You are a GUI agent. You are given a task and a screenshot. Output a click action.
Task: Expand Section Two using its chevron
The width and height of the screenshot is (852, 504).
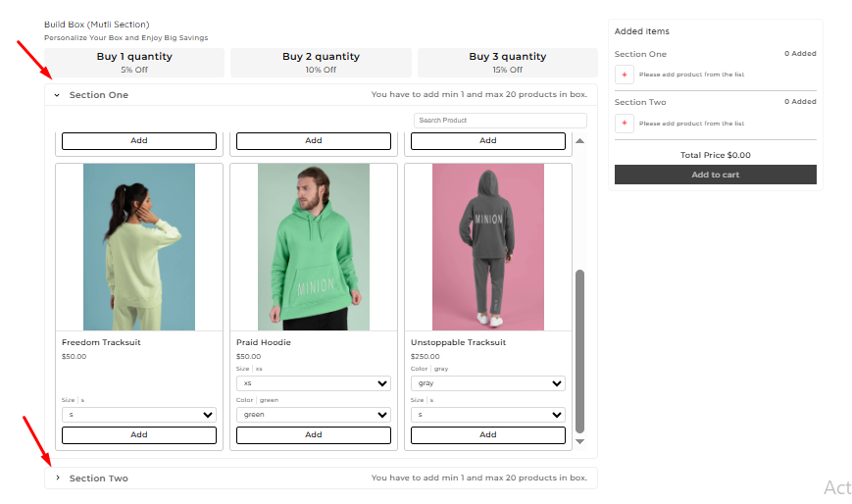click(57, 478)
